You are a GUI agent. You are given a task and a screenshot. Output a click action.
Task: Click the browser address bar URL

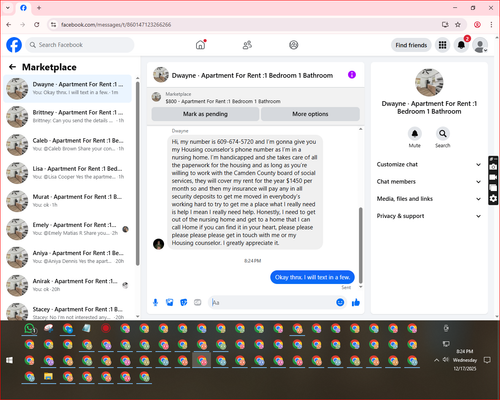pyautogui.click(x=116, y=25)
